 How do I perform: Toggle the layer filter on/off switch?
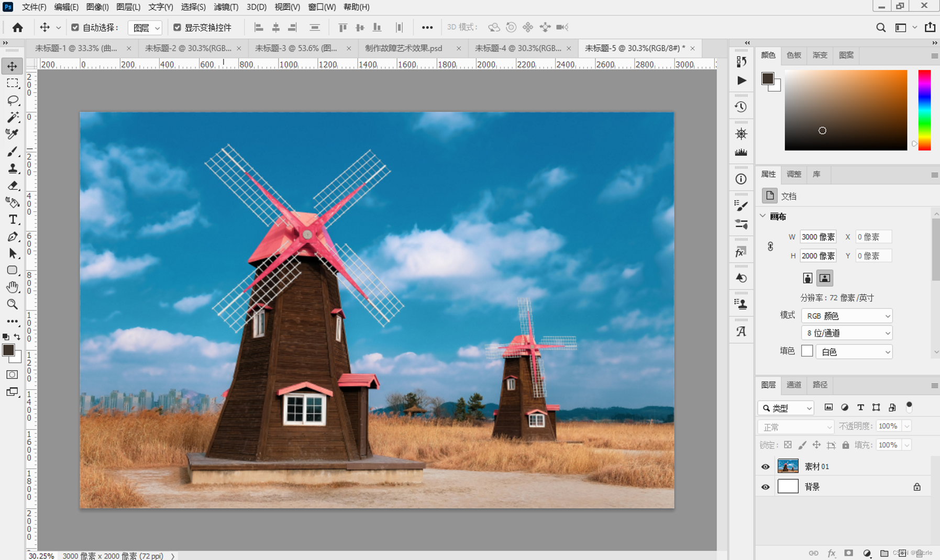(x=909, y=406)
